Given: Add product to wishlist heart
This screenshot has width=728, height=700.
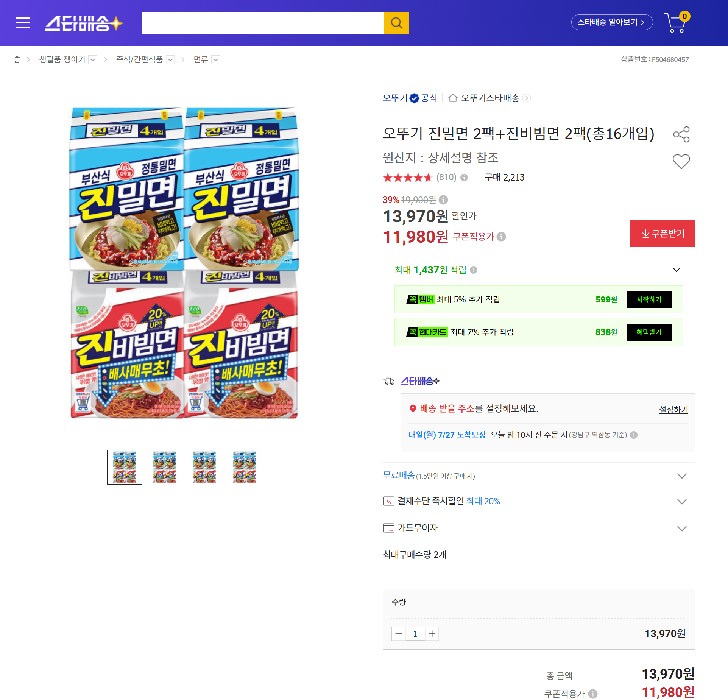Looking at the screenshot, I should (681, 162).
